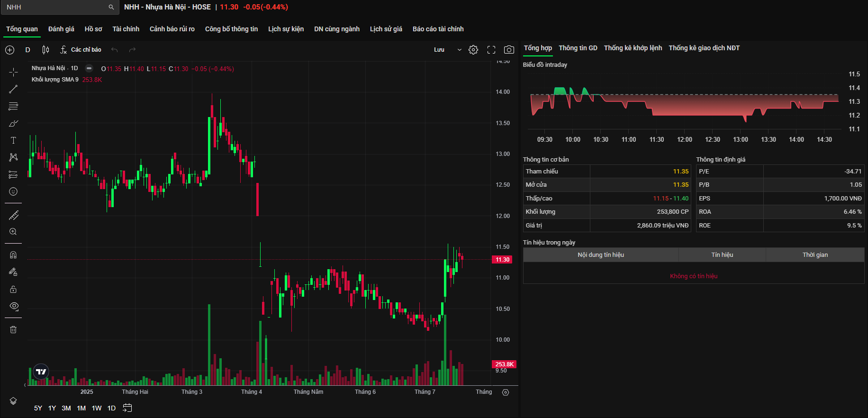Open the Các chỉ báo indicators menu
This screenshot has width=868, height=418.
pyautogui.click(x=81, y=50)
